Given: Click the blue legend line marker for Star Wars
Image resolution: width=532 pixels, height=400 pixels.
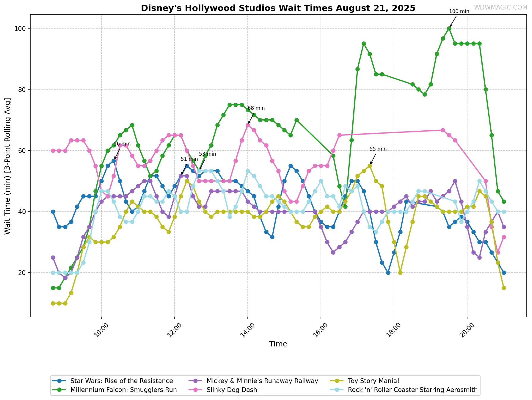Looking at the screenshot, I should [59, 381].
